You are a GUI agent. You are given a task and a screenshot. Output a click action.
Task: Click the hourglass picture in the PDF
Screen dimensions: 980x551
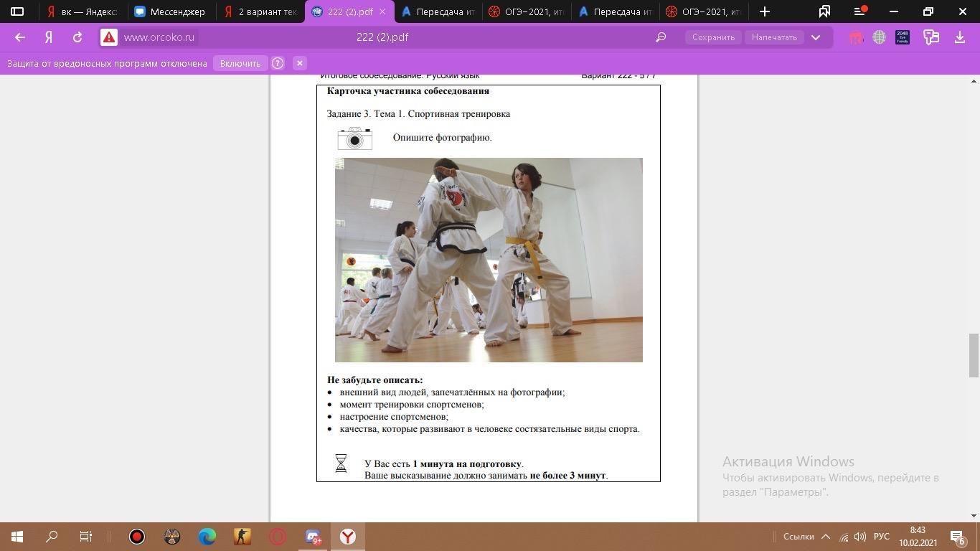(341, 463)
